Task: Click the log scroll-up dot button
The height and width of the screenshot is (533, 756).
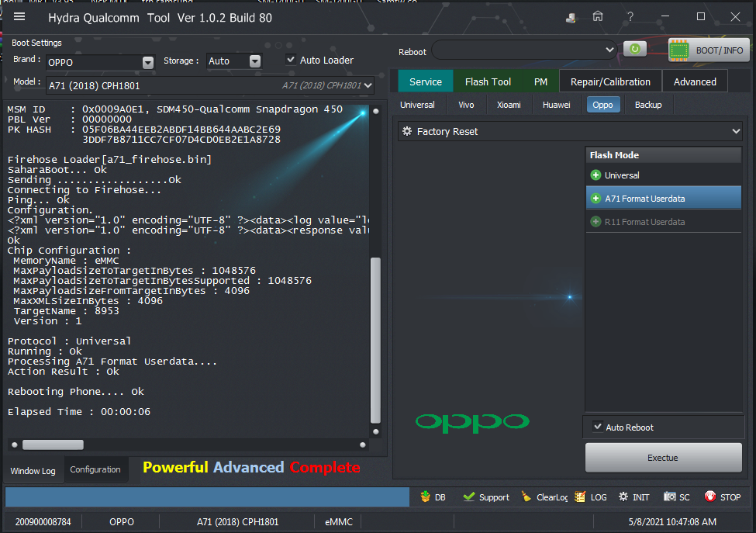Action: click(375, 111)
